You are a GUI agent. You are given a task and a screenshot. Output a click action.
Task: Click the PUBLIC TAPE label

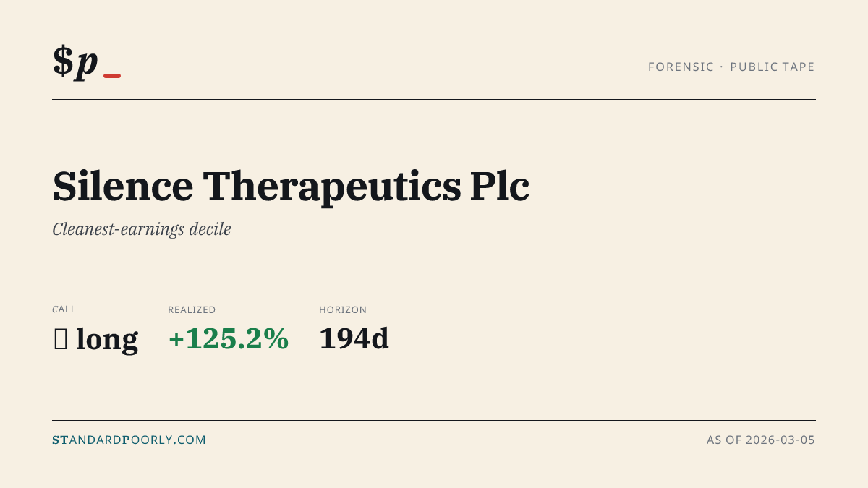coord(773,67)
